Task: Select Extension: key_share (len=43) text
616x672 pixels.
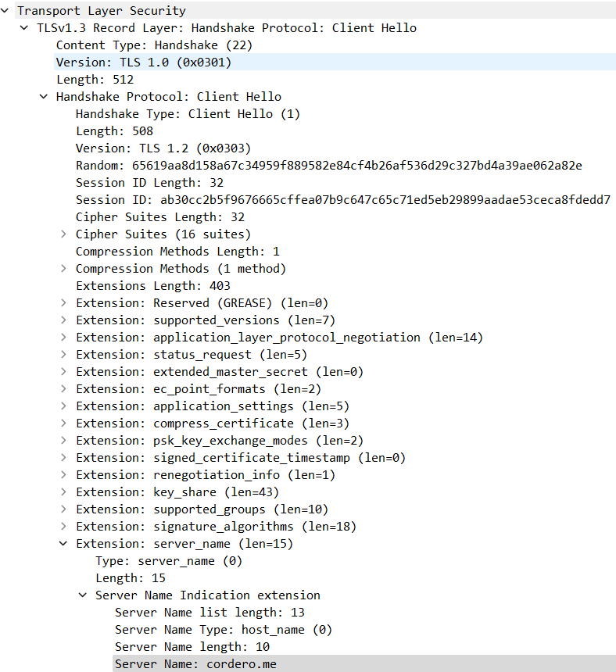Action: point(177,492)
